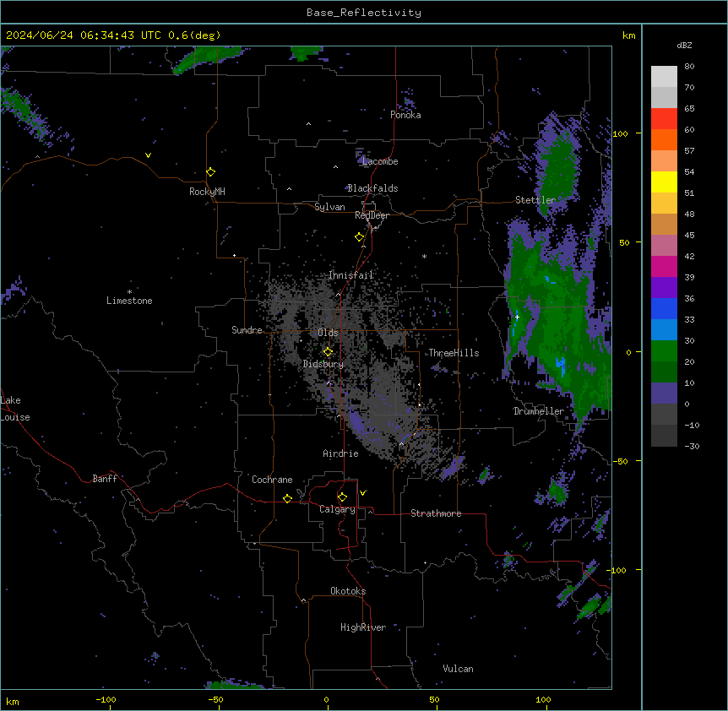
Task: Click the Lacombe town label
Action: [380, 161]
